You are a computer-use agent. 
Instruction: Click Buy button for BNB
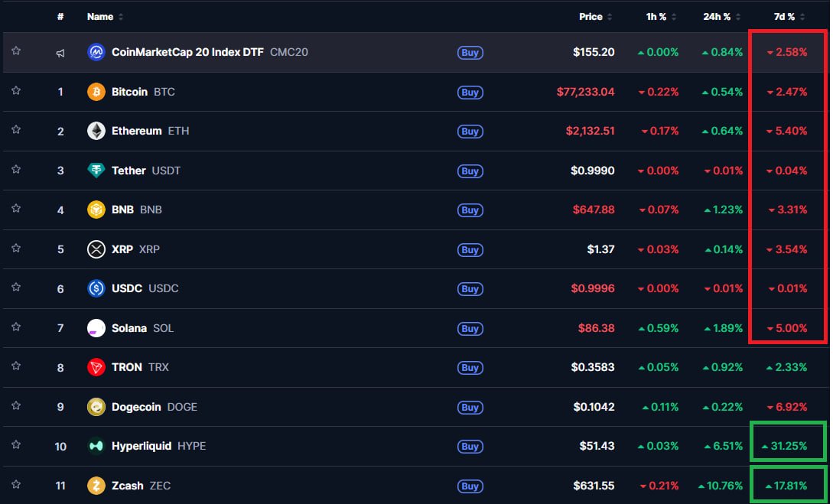coord(470,210)
